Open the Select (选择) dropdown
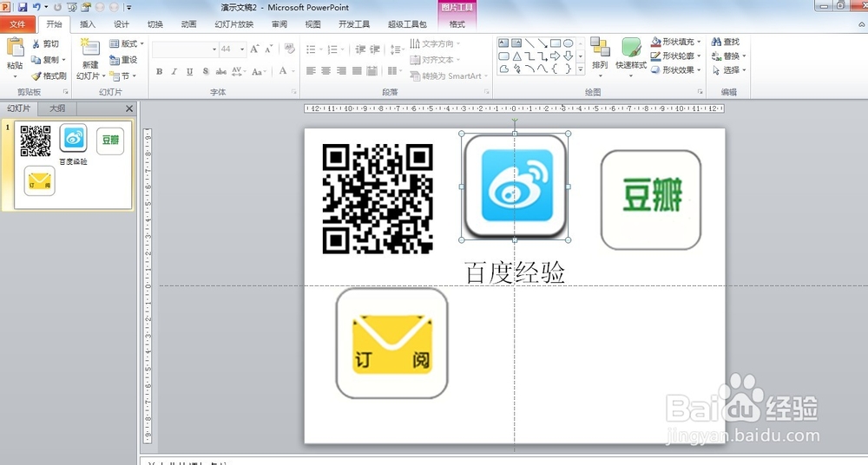This screenshot has width=868, height=465. click(x=728, y=70)
